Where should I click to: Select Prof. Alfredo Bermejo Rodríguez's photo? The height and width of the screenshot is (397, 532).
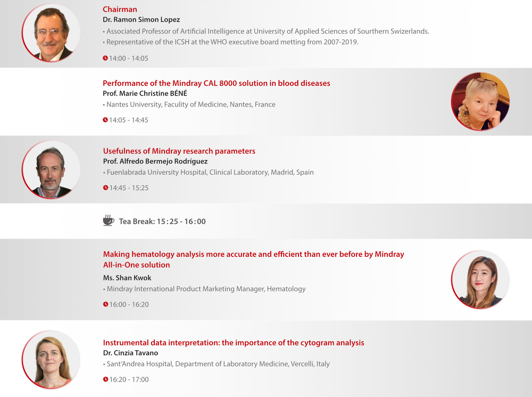51,170
